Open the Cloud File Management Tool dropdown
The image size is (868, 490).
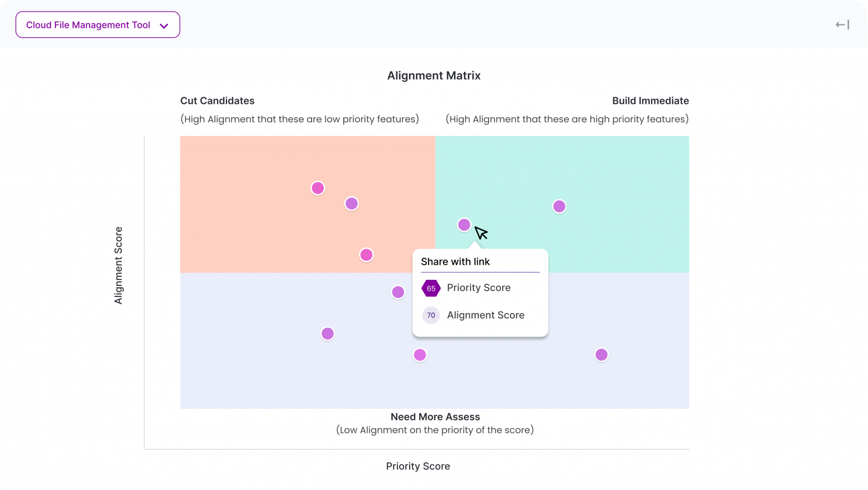(97, 24)
